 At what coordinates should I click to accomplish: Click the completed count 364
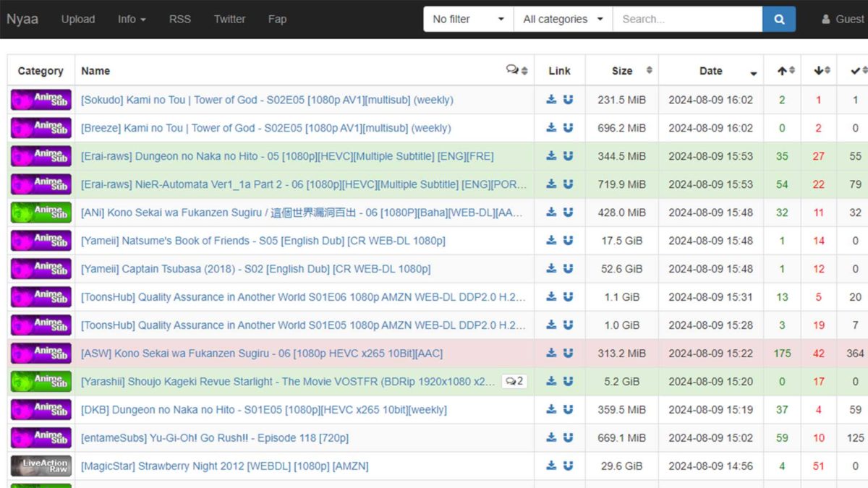pos(855,354)
